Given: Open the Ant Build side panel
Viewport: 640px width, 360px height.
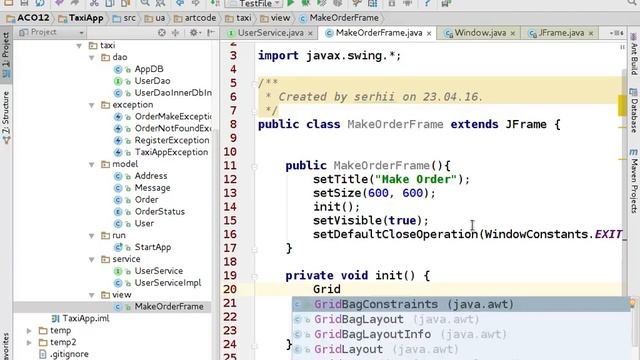Looking at the screenshot, I should (634, 55).
